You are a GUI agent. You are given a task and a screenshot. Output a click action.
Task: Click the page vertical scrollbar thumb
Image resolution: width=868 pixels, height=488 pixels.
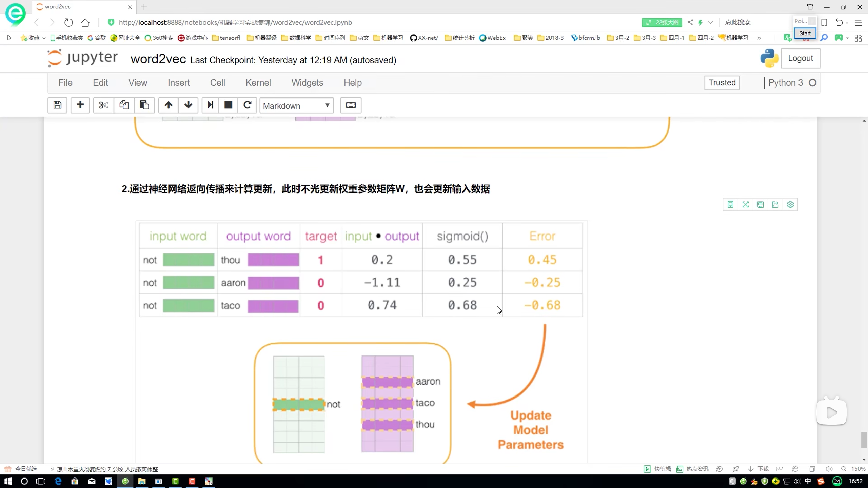click(x=864, y=440)
